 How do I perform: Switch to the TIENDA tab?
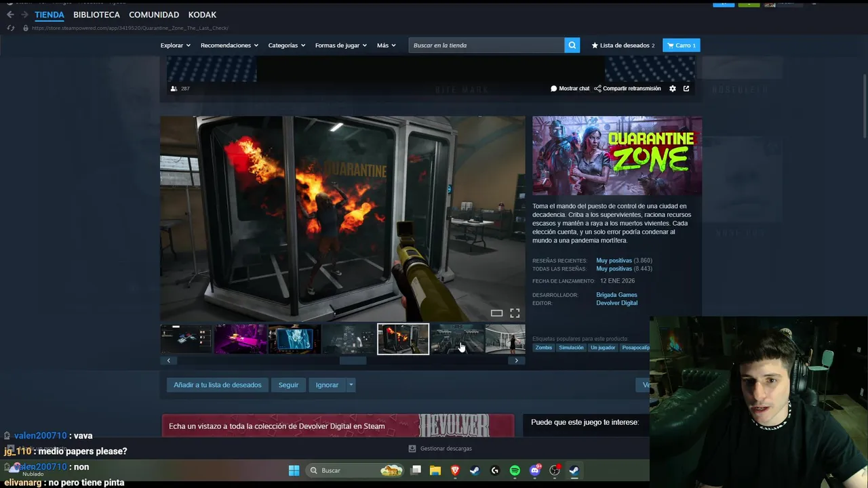tap(50, 14)
